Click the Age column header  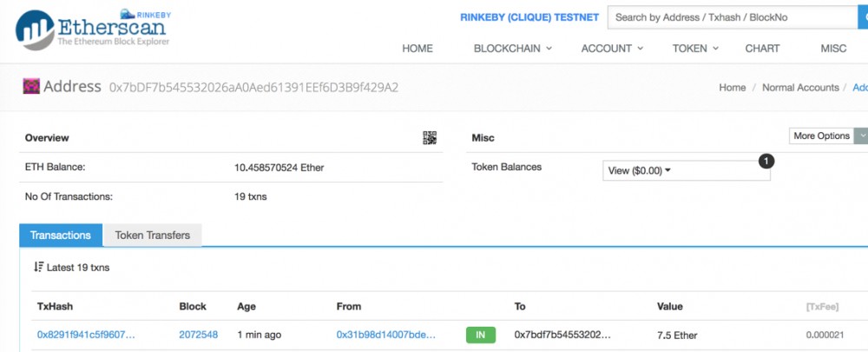click(247, 307)
